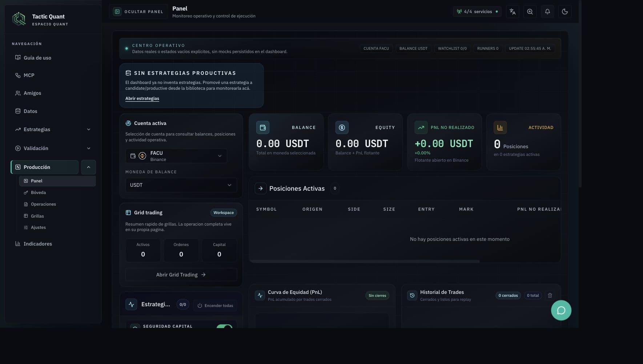This screenshot has width=643, height=364.
Task: Click the Datos database icon
Action: point(18,111)
